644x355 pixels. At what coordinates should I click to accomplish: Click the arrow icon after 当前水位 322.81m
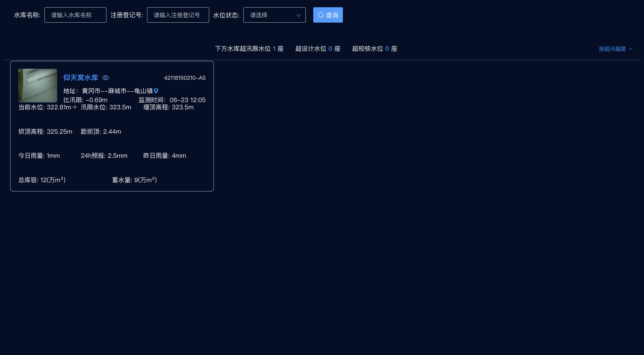coord(74,107)
